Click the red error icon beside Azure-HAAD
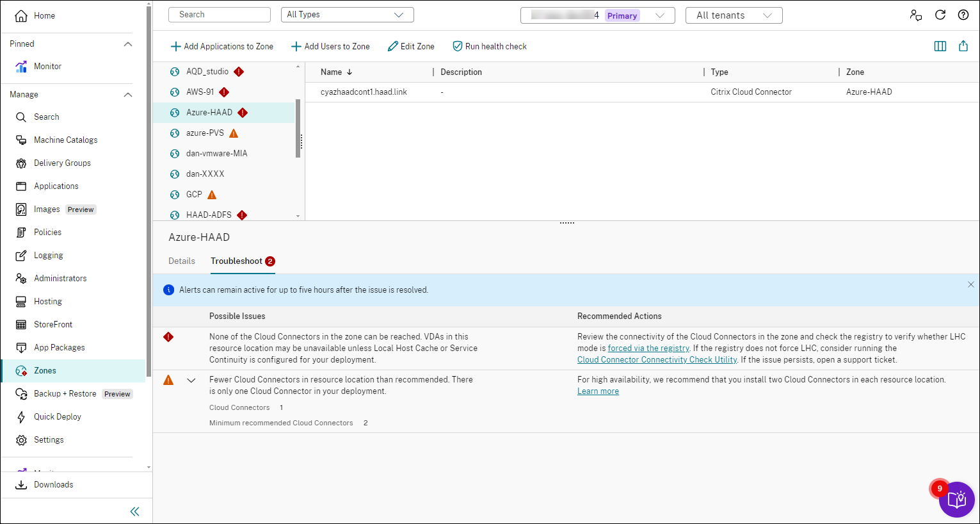 click(243, 113)
